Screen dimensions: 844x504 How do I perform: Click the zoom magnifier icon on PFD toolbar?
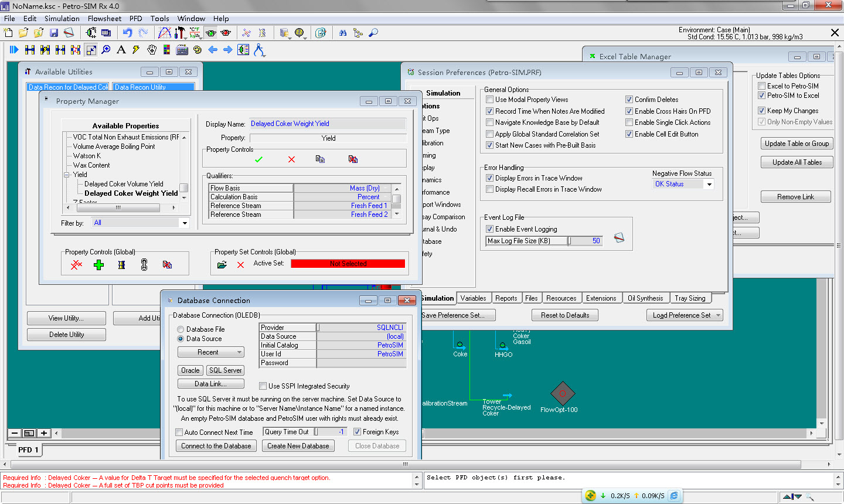click(x=106, y=50)
